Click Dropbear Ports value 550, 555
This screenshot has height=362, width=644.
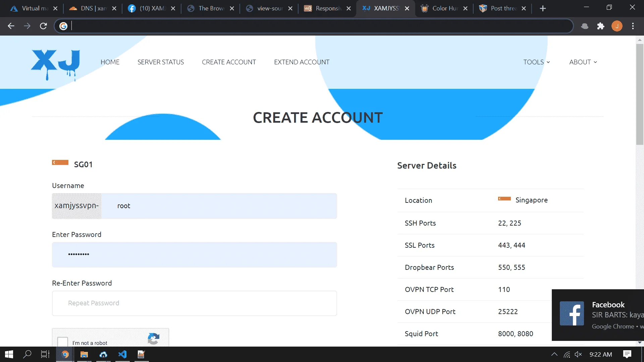point(512,267)
